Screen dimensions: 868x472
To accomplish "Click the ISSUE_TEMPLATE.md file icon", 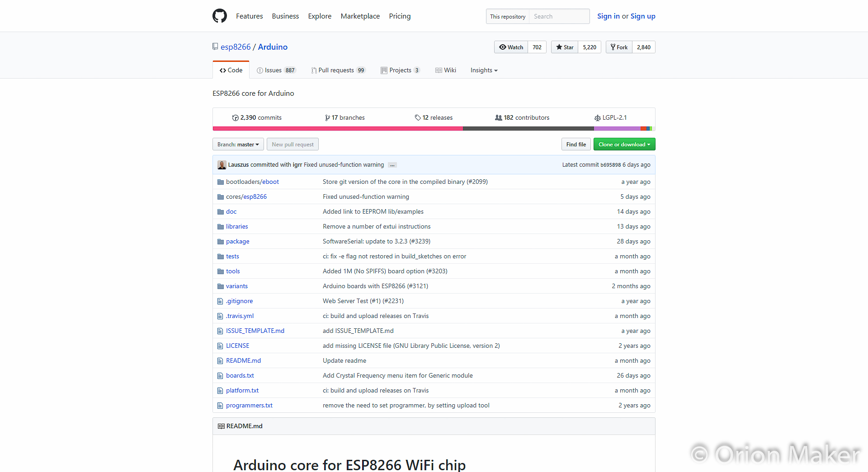I will pos(220,331).
